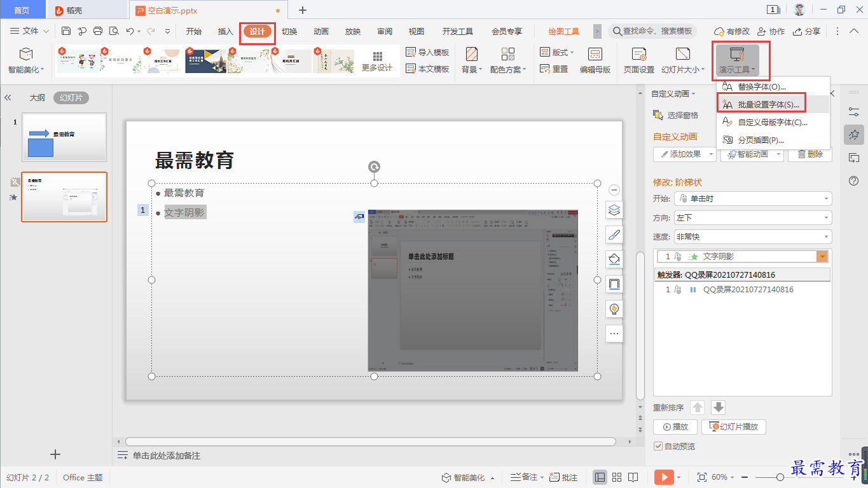
Task: Switch to slide sorter view
Action: 617,477
